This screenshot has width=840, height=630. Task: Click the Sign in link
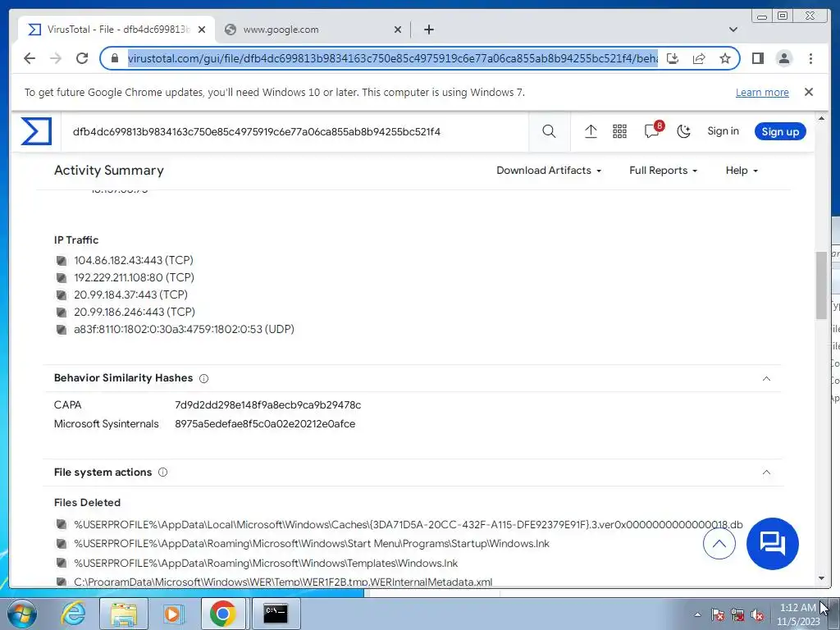coord(723,131)
